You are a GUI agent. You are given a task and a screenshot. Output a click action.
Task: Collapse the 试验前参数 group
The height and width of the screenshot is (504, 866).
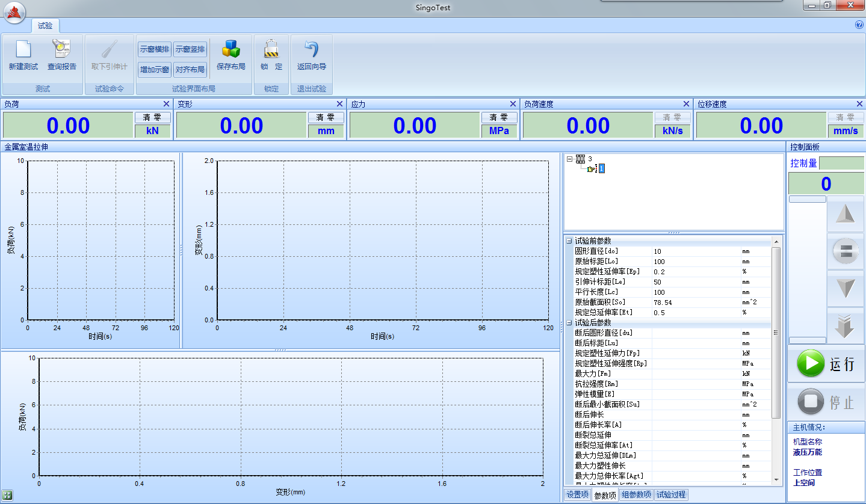(x=569, y=241)
